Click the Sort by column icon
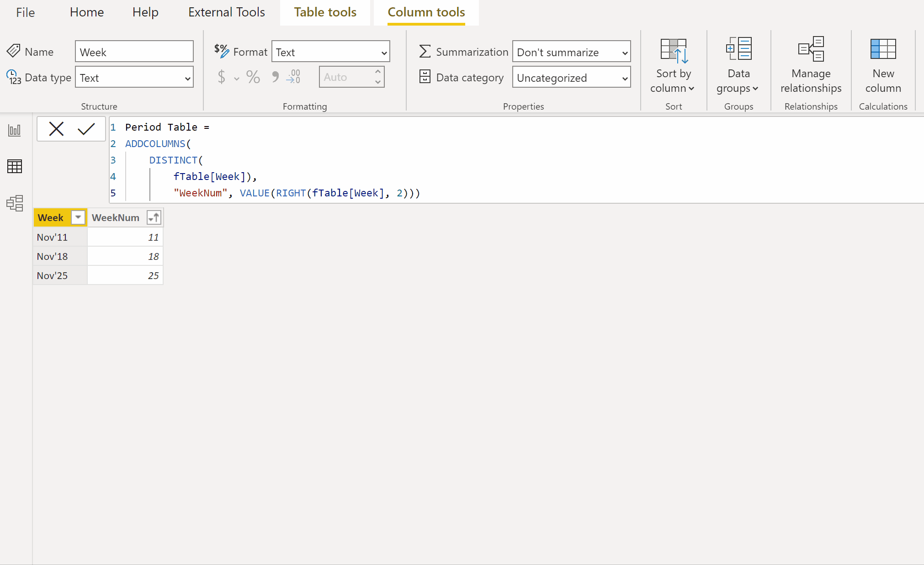 coord(674,51)
